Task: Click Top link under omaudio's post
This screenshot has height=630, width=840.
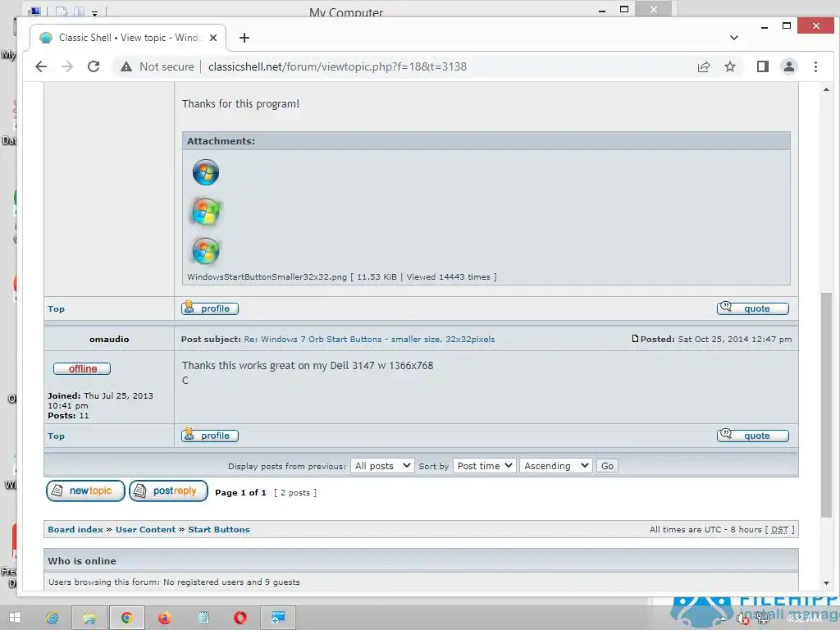Action: [56, 436]
